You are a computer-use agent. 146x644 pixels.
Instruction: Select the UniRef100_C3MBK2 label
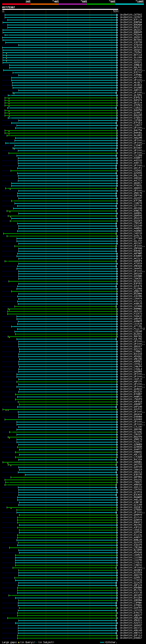click(x=131, y=351)
